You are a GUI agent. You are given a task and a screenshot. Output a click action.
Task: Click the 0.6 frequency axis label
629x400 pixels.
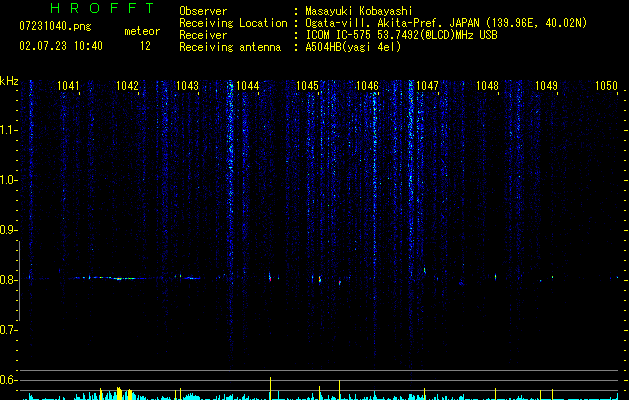point(8,380)
